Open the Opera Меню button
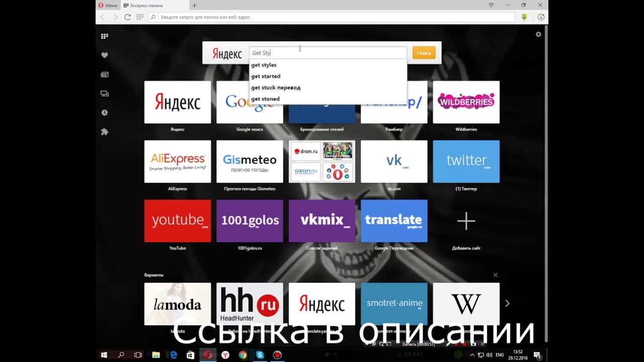644x362 pixels. click(108, 5)
